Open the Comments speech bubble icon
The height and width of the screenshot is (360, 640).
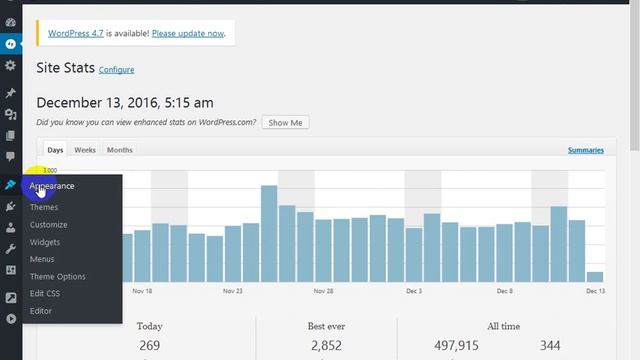coord(11,156)
